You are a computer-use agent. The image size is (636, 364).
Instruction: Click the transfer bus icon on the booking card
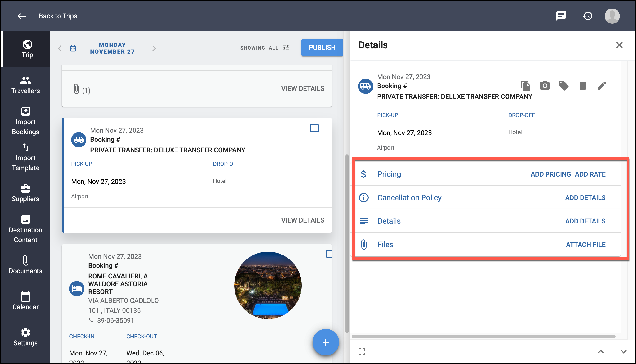pyautogui.click(x=78, y=140)
